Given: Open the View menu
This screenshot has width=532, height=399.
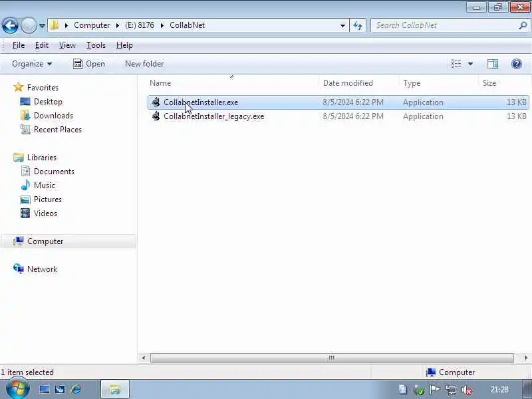Looking at the screenshot, I should tap(67, 45).
